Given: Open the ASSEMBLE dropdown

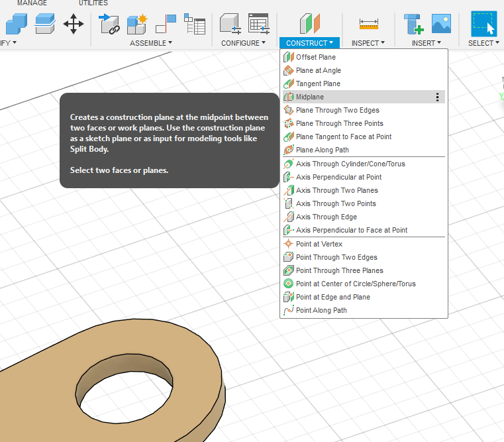Looking at the screenshot, I should coord(150,43).
